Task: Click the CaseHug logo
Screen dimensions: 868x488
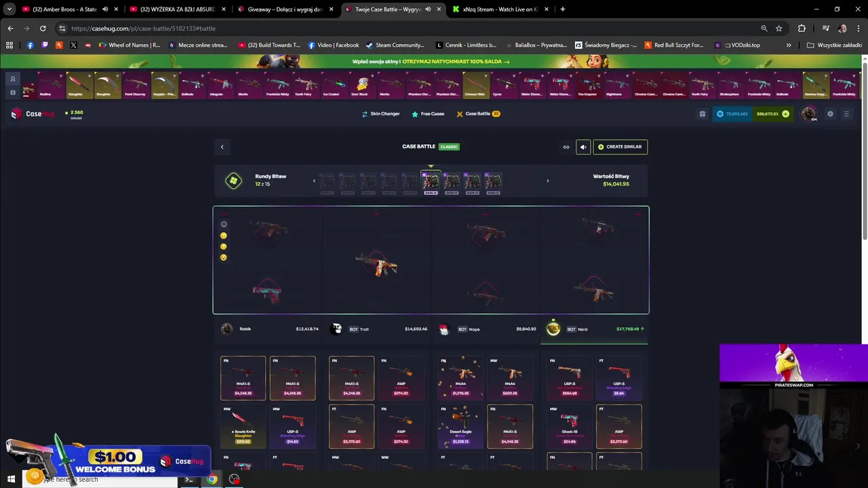Action: click(32, 114)
